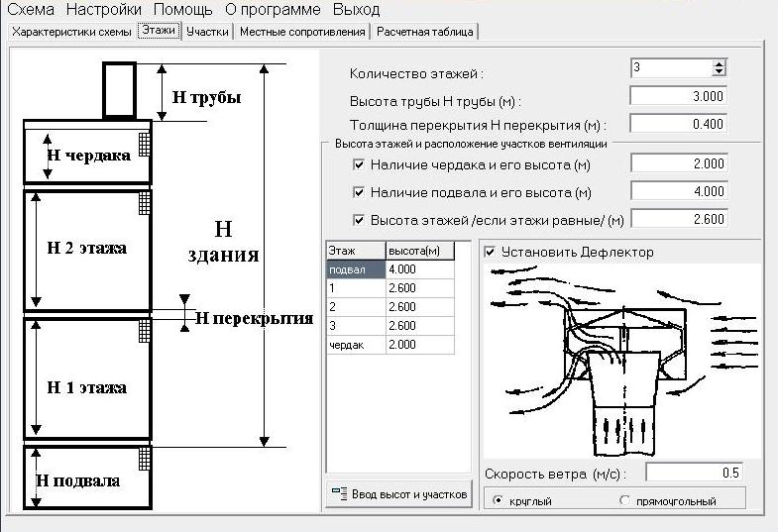Click the deflector airflow diagram image
Viewport: 778px width, 532px height.
tap(620, 359)
